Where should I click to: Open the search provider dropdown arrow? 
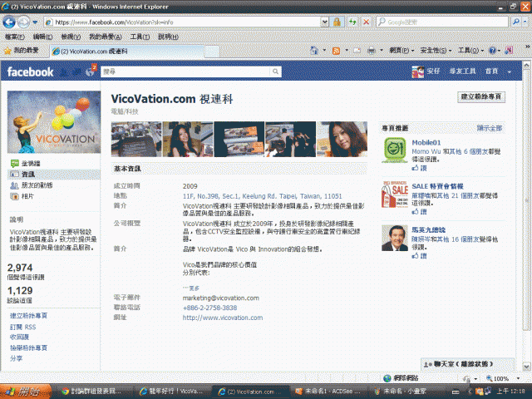[x=525, y=22]
